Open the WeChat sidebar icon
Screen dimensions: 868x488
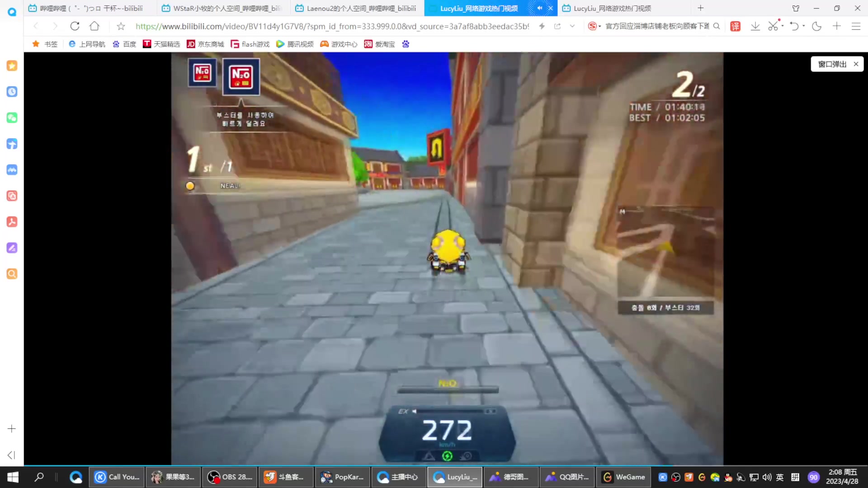[x=12, y=118]
